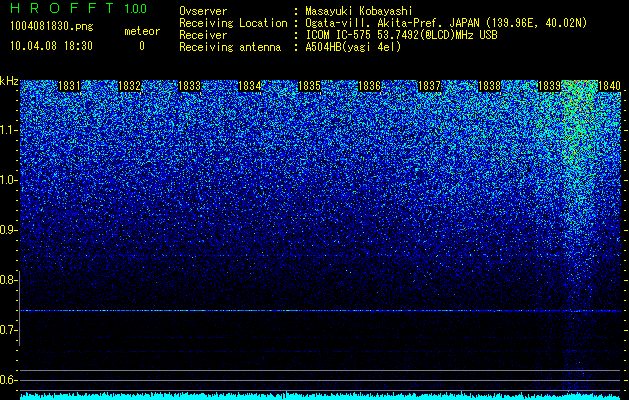Click the 0.9 kHz axis label
Image resolution: width=629 pixels, height=400 pixels.
(9, 230)
